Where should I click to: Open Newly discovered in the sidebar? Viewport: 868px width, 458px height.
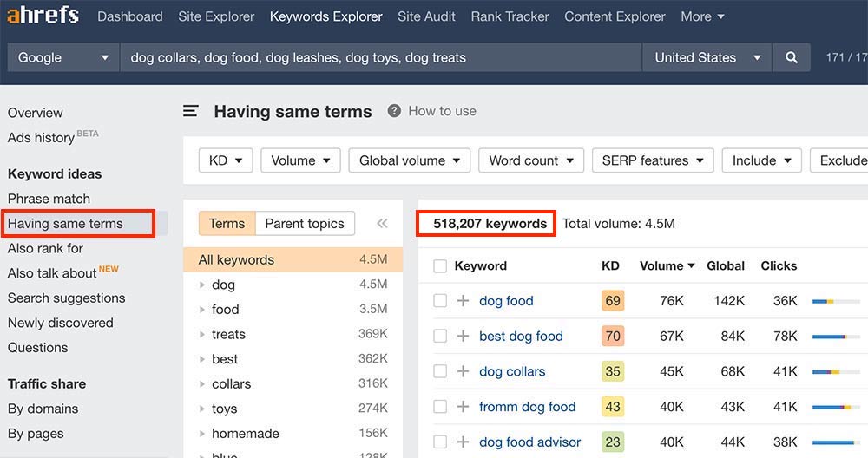[x=61, y=323]
